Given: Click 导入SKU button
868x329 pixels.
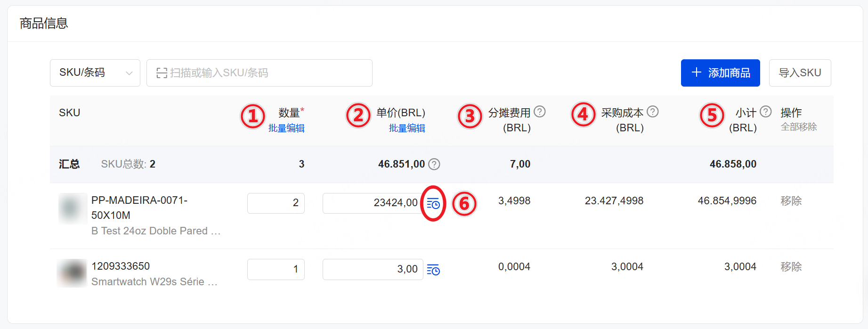Looking at the screenshot, I should (800, 73).
